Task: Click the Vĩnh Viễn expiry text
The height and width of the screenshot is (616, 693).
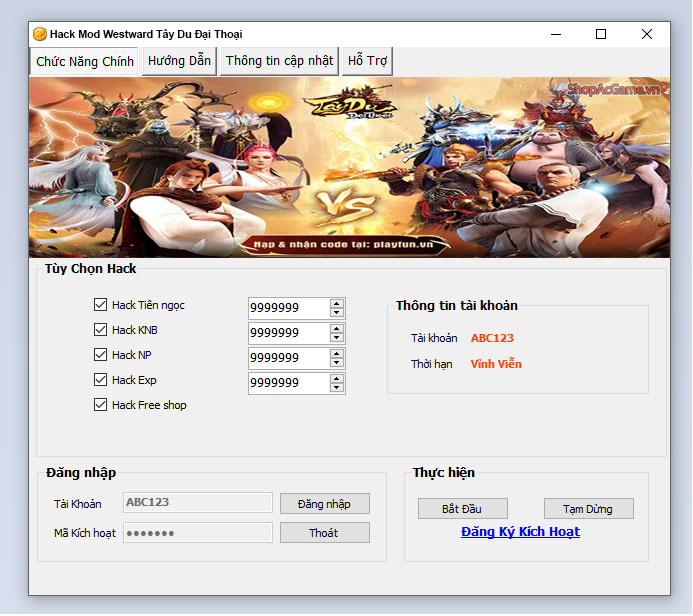Action: coord(496,364)
